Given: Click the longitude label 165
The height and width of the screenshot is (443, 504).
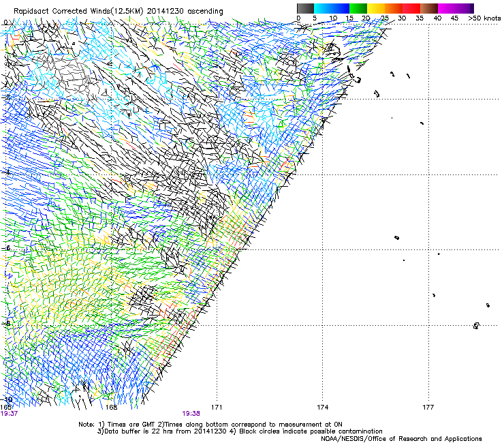Looking at the screenshot, I should click(x=5, y=407).
